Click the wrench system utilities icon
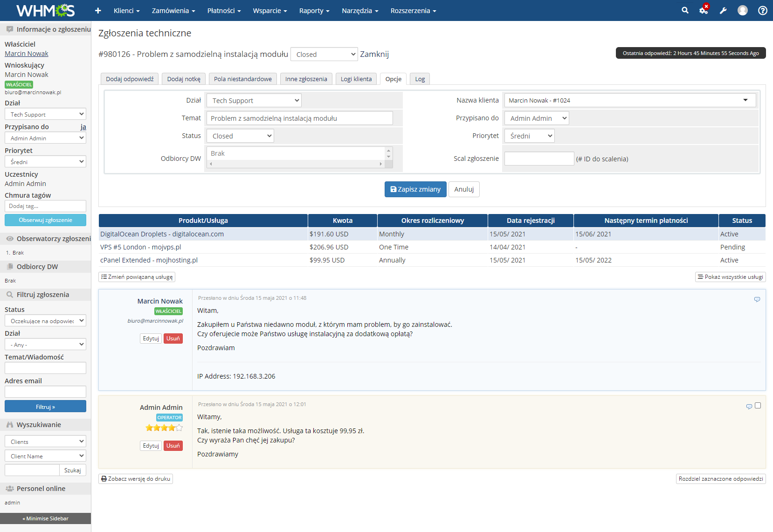The image size is (773, 532). coord(723,10)
